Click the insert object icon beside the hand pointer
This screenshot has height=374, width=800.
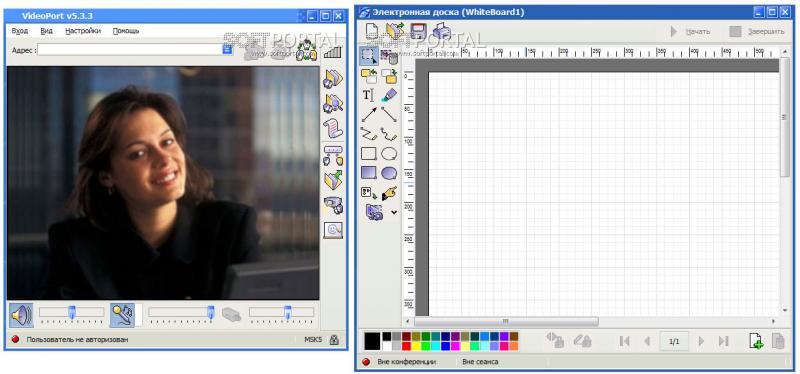pyautogui.click(x=369, y=193)
